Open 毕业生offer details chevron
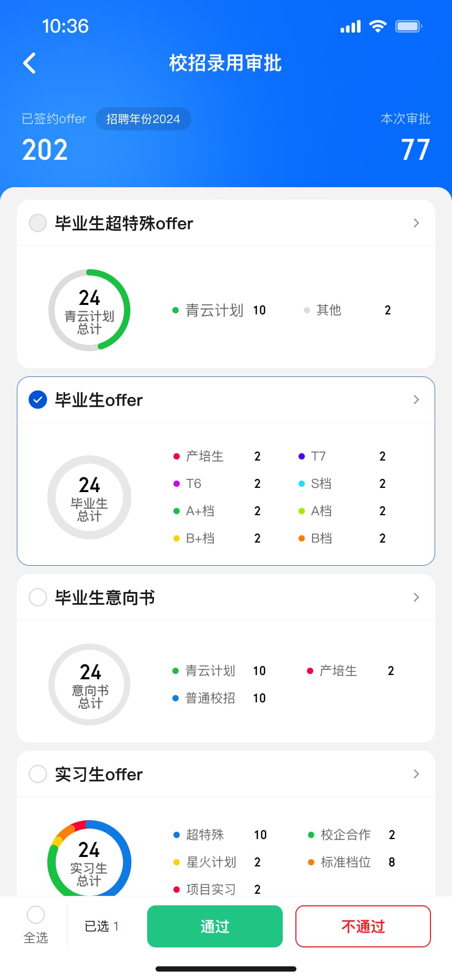Viewport: 452px width, 980px height. 416,400
